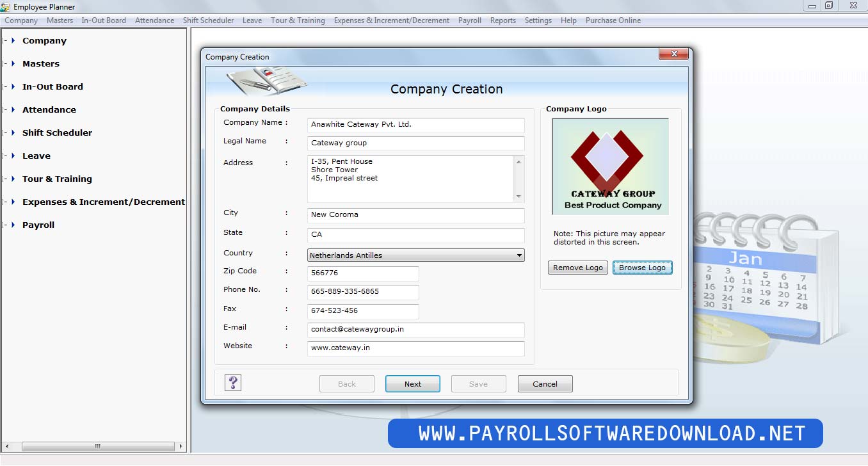Click the Address box scroll up arrow
Image resolution: width=868 pixels, height=466 pixels.
click(x=519, y=161)
